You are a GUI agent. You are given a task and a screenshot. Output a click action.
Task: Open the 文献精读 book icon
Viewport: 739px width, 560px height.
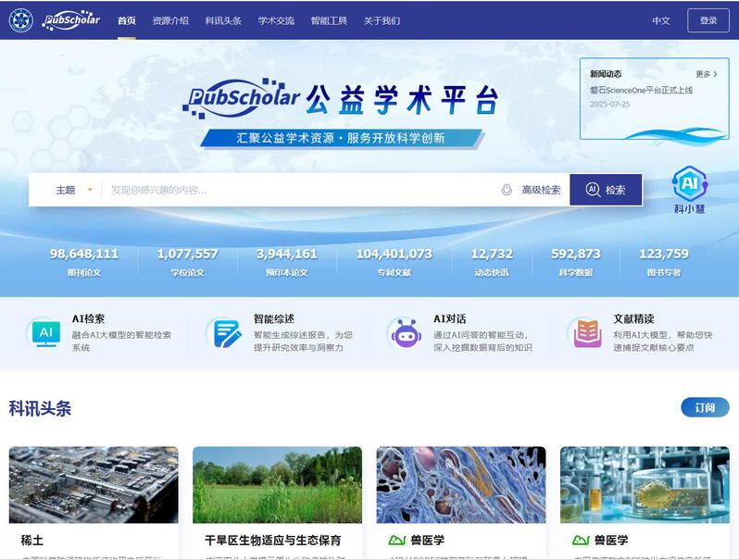[587, 333]
